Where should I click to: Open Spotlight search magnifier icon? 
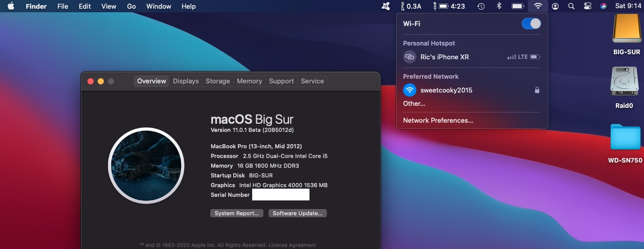coord(571,6)
